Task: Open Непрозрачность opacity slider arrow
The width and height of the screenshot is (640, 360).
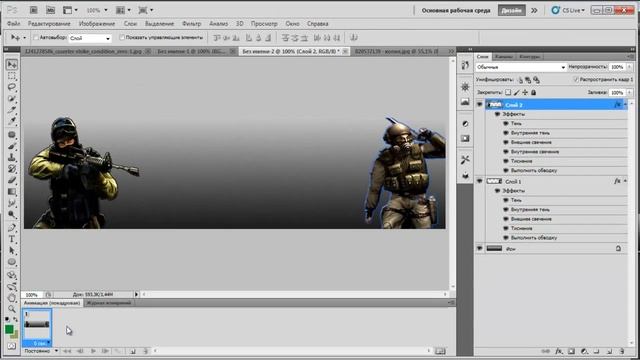Action: coord(629,67)
